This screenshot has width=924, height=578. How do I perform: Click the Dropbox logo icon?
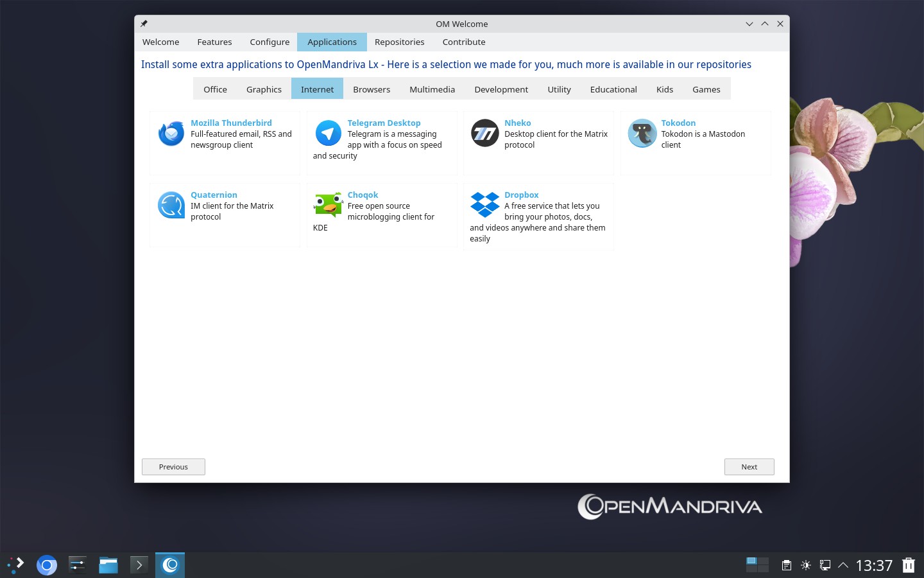(x=485, y=205)
